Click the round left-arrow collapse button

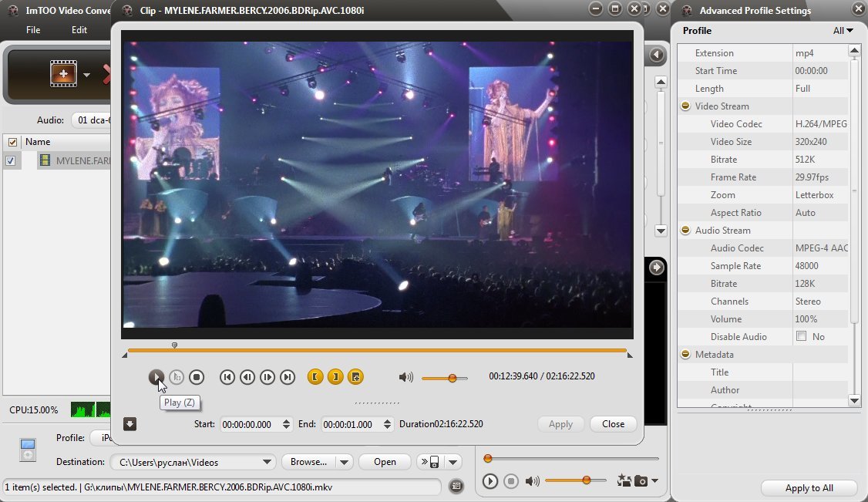tap(657, 55)
